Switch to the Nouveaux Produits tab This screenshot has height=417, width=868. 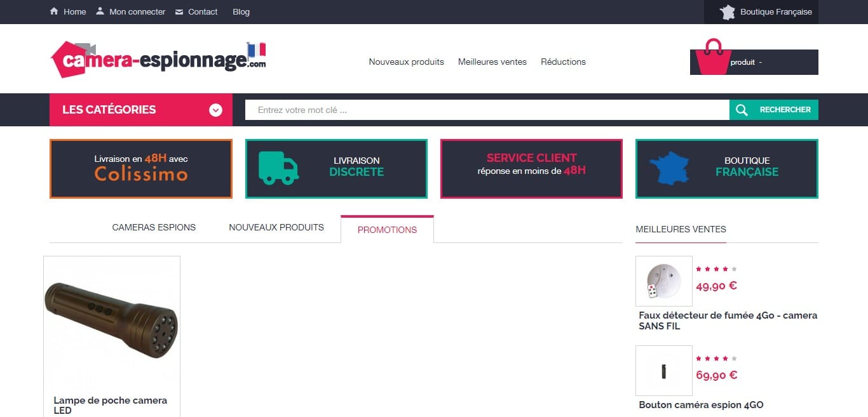[276, 227]
